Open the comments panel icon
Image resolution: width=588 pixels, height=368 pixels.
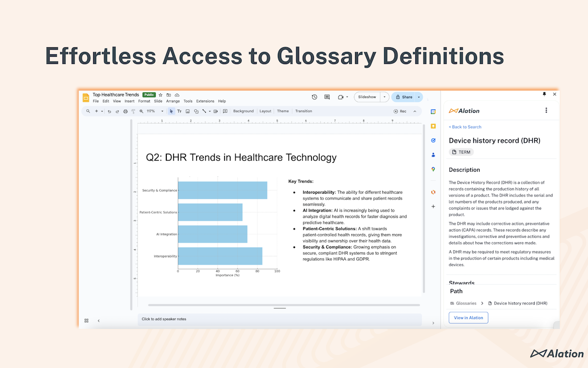click(x=327, y=97)
